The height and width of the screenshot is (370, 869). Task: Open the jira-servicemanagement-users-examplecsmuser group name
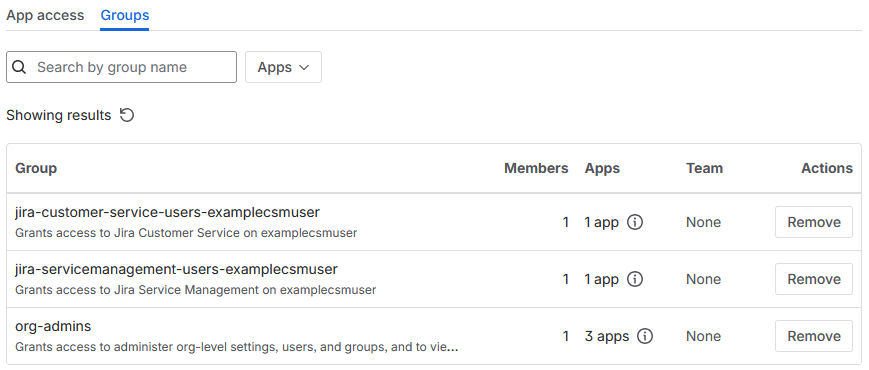tap(176, 269)
